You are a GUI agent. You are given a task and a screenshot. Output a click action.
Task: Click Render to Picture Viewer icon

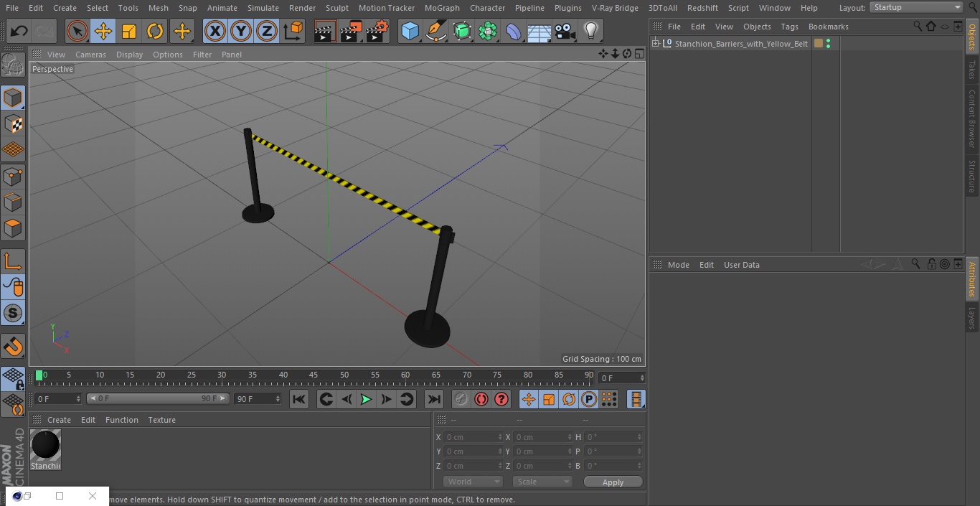click(351, 32)
